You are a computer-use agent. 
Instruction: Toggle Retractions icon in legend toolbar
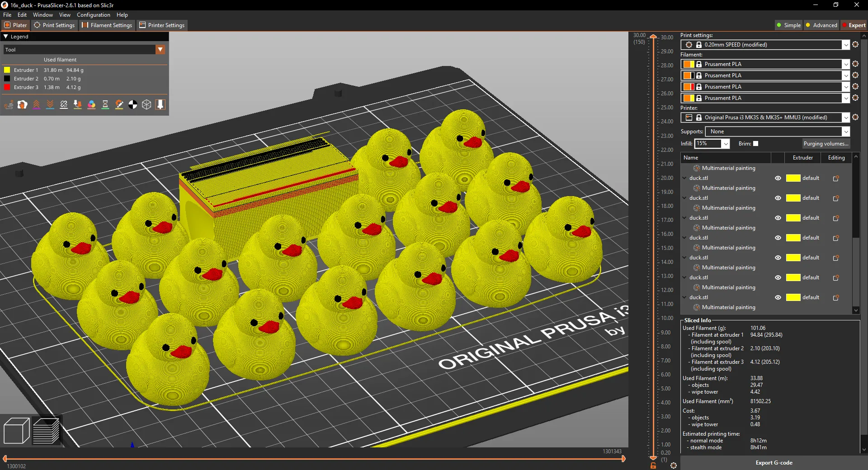(36, 105)
